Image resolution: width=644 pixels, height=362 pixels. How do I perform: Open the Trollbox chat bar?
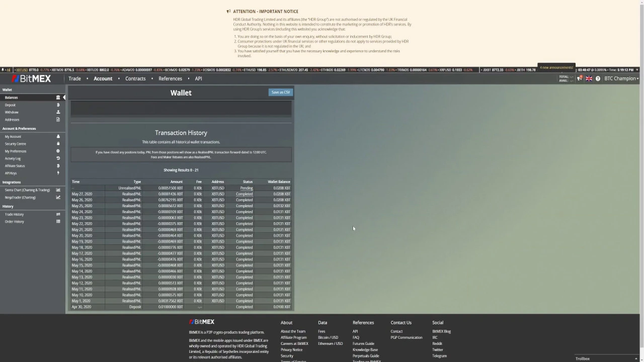(x=607, y=358)
